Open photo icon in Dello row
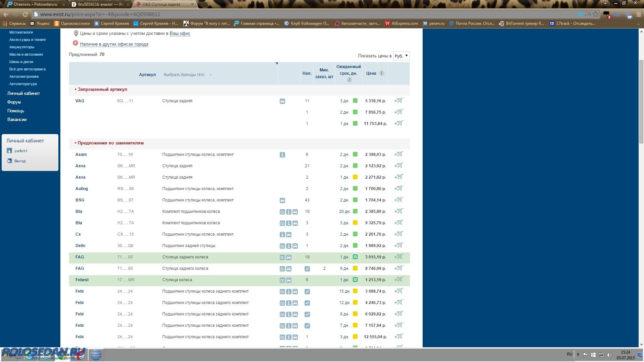The width and height of the screenshot is (644, 362). [282, 246]
